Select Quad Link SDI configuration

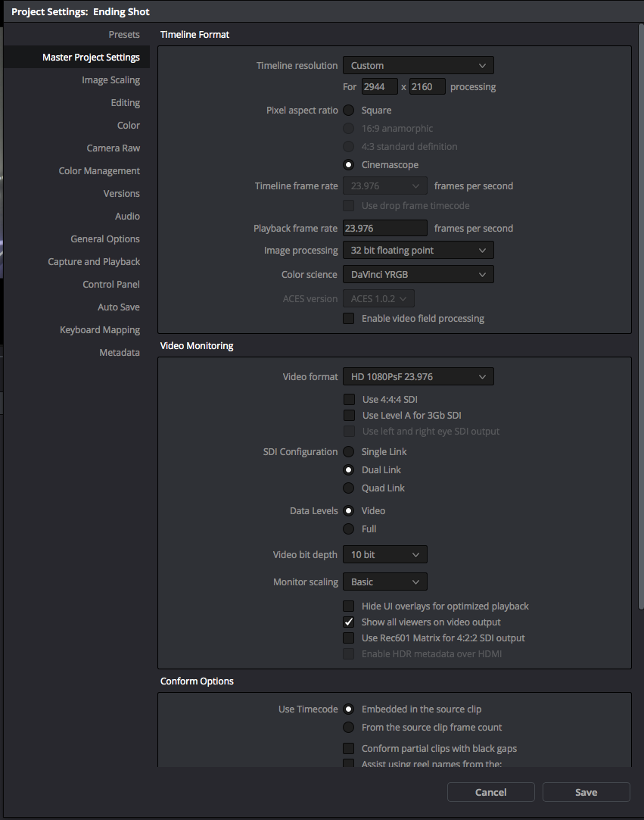point(349,488)
